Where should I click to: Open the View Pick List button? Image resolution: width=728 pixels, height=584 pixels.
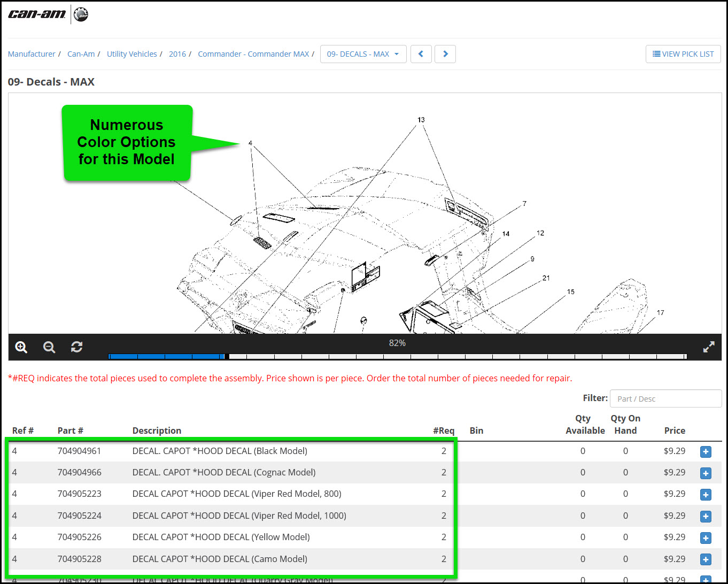point(683,54)
